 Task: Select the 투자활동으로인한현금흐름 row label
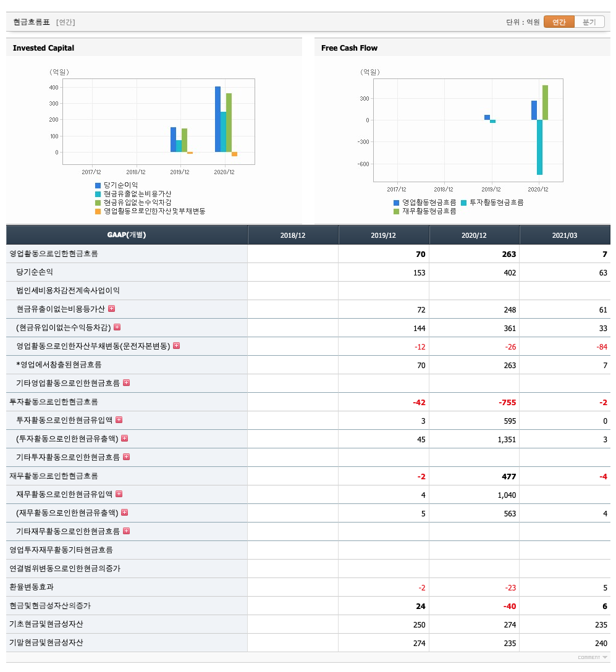tap(54, 401)
